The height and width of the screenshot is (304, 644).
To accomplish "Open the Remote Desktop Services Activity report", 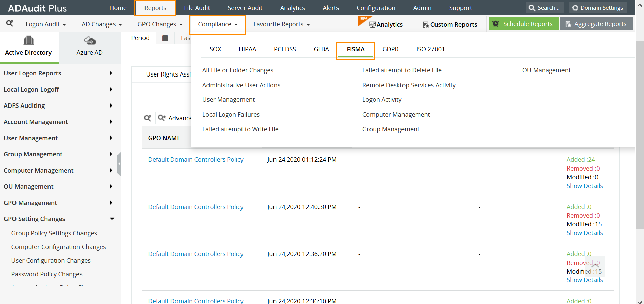I will 409,85.
